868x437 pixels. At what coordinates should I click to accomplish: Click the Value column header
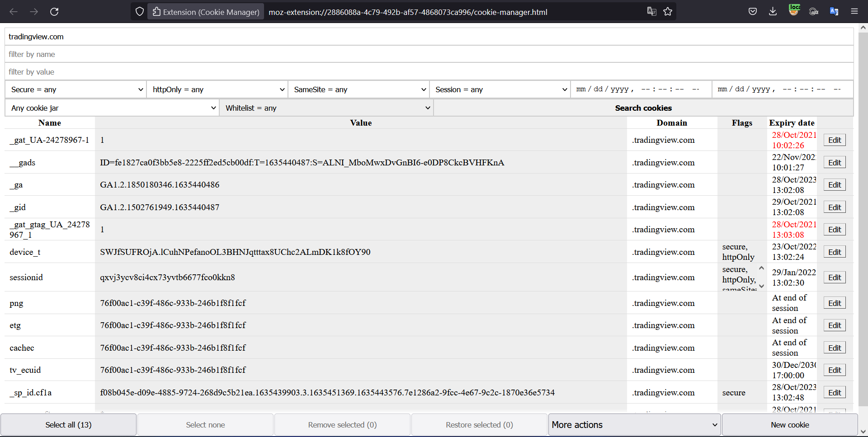click(x=361, y=123)
